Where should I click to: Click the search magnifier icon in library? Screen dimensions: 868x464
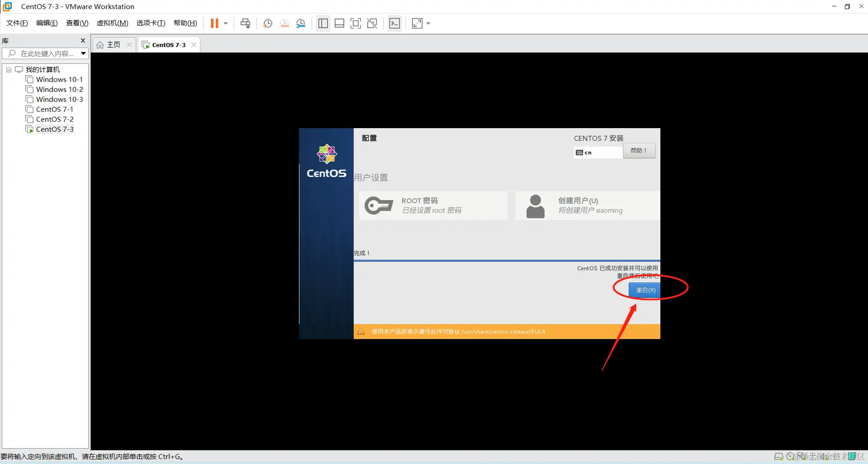click(12, 53)
